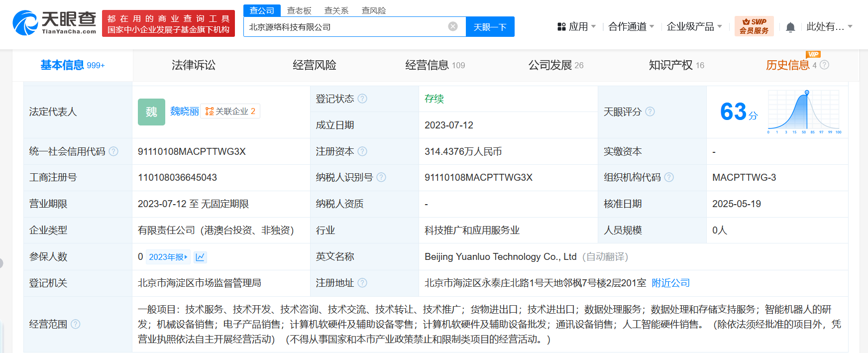Open the 2023年报 report selector
The width and height of the screenshot is (868, 353).
click(168, 257)
